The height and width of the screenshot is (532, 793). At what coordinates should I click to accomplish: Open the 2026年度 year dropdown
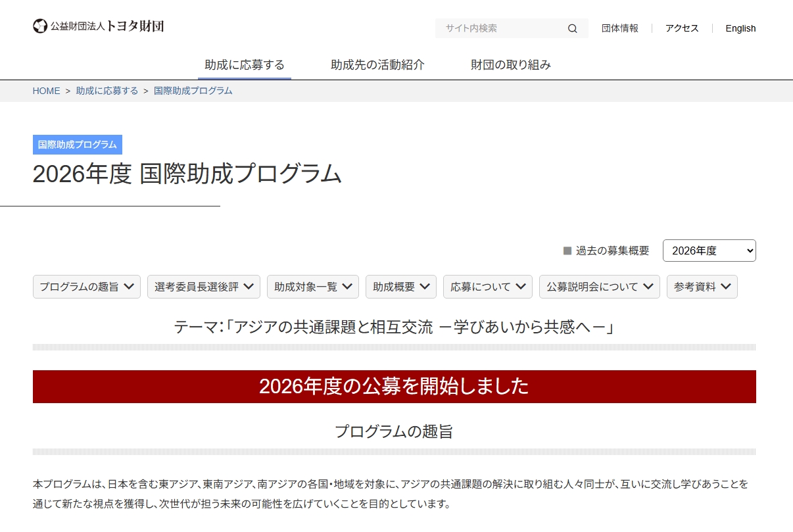pos(709,251)
